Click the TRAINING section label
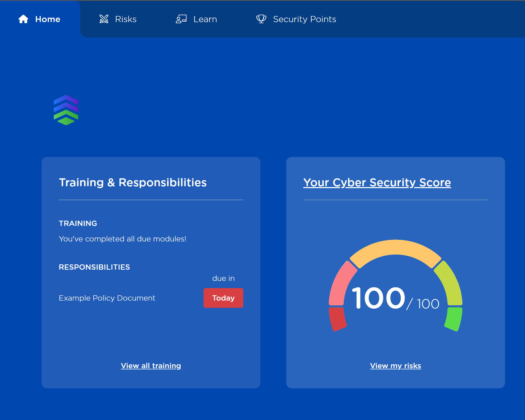 tap(78, 223)
